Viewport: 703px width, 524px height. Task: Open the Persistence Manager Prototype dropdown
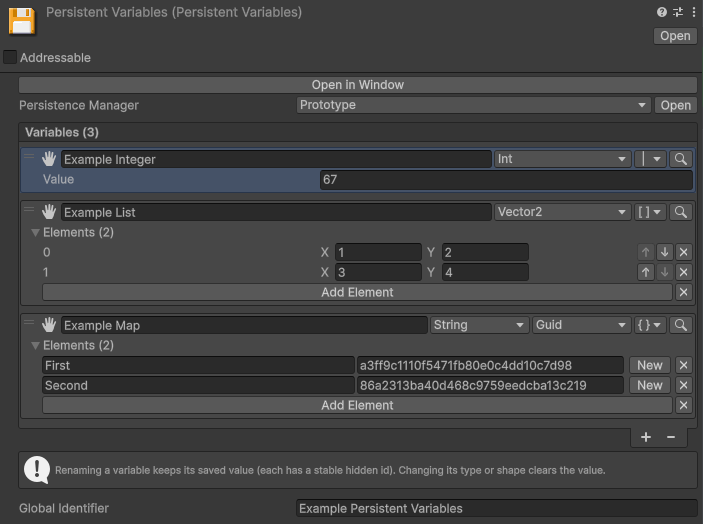[473, 105]
